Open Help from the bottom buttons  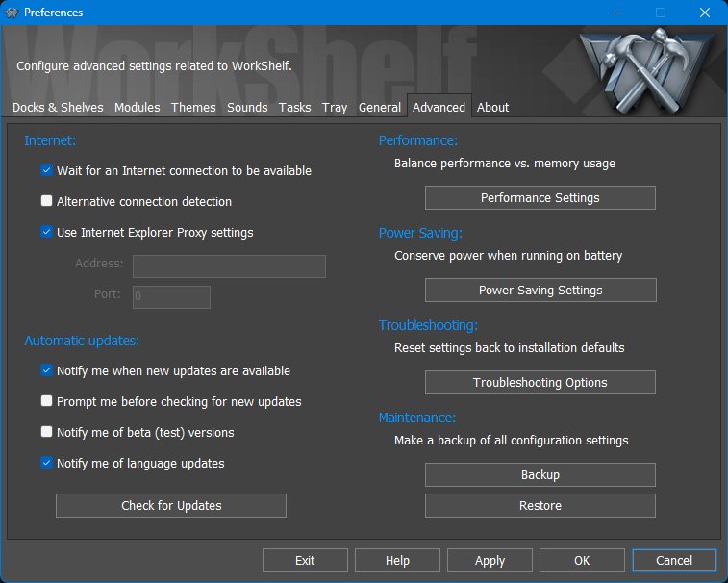click(x=397, y=561)
